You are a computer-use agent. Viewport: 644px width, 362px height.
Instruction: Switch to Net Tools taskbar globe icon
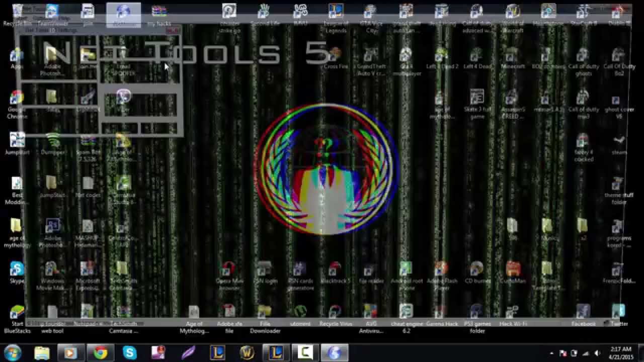click(x=335, y=353)
